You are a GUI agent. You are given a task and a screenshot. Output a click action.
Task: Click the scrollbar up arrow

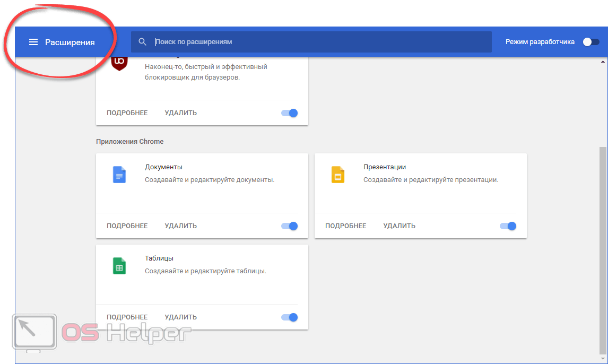click(603, 61)
